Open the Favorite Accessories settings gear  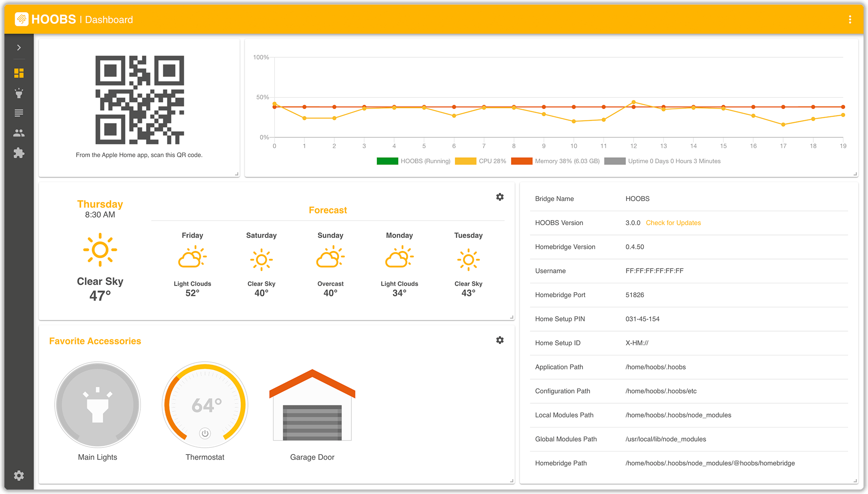[x=500, y=340]
